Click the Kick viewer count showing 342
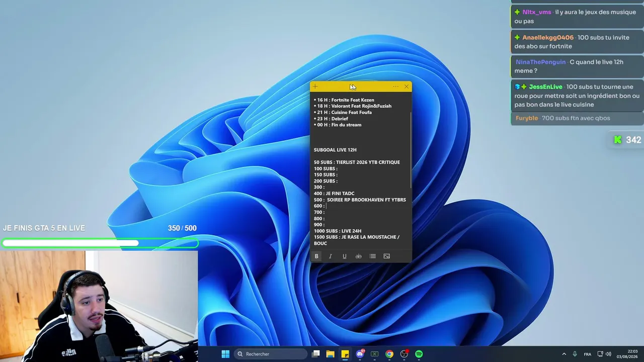The width and height of the screenshot is (644, 362). click(x=627, y=140)
